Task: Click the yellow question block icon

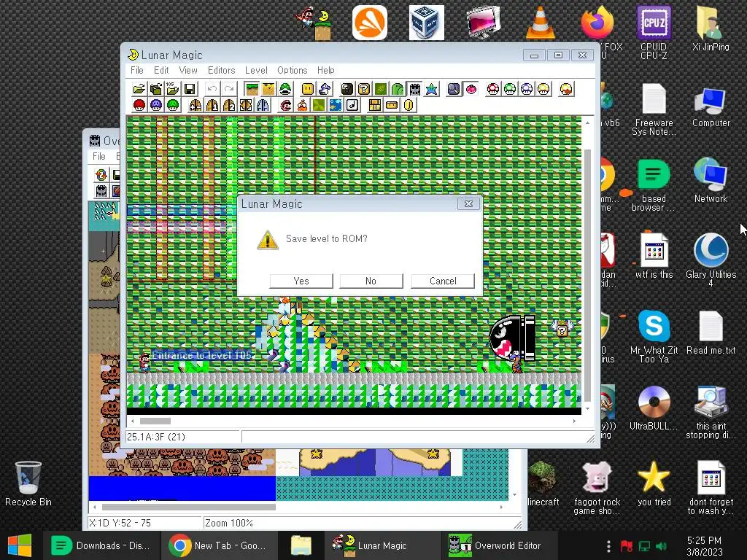Action: point(363,89)
